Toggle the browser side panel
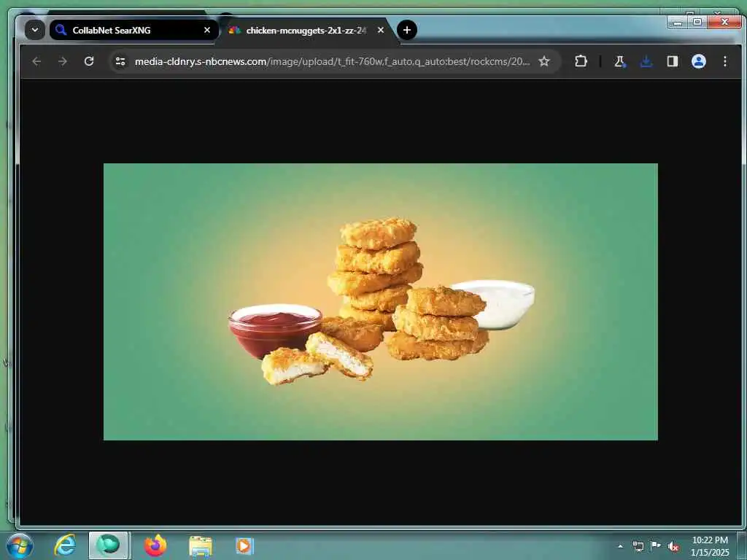This screenshot has height=560, width=747. pos(672,61)
